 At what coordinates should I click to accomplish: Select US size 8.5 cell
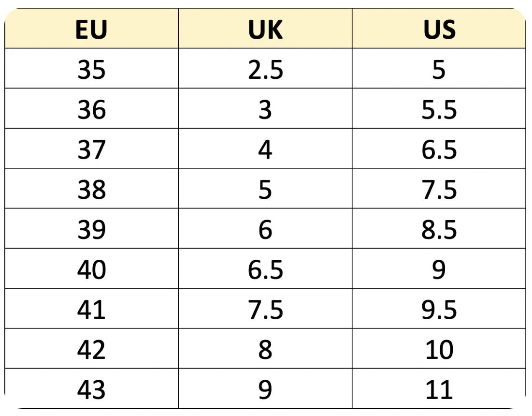439,230
